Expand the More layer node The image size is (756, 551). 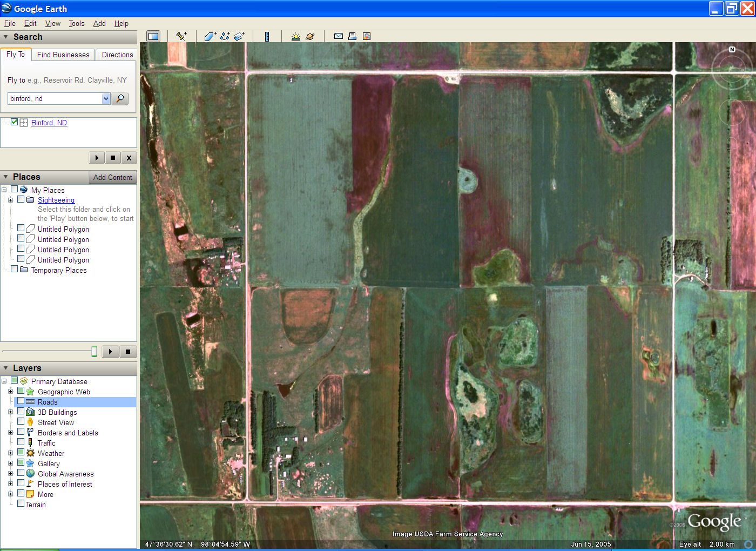point(10,494)
